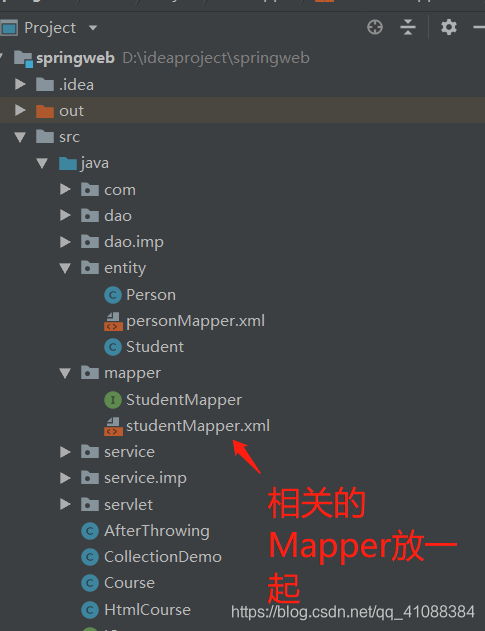Select the .idea folder name
The width and height of the screenshot is (485, 631).
[76, 85]
